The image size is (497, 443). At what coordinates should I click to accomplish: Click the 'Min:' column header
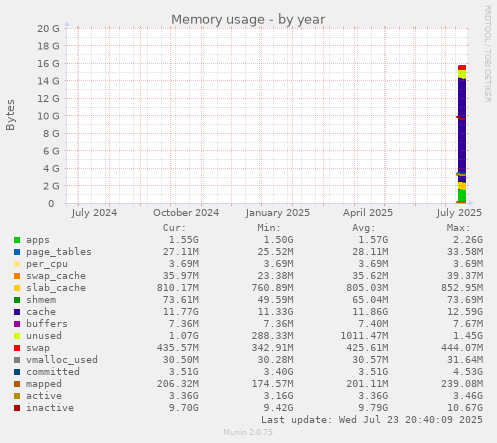[269, 228]
